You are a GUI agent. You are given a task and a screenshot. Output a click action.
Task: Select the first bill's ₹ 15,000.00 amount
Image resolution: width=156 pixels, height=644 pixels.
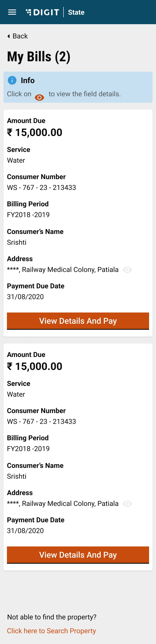click(x=35, y=133)
